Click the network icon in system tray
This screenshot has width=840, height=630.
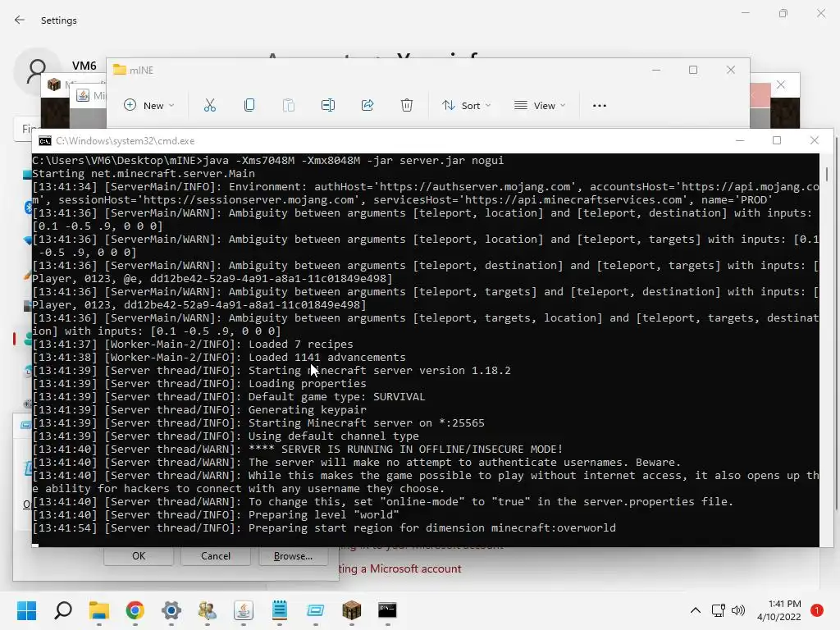point(718,610)
